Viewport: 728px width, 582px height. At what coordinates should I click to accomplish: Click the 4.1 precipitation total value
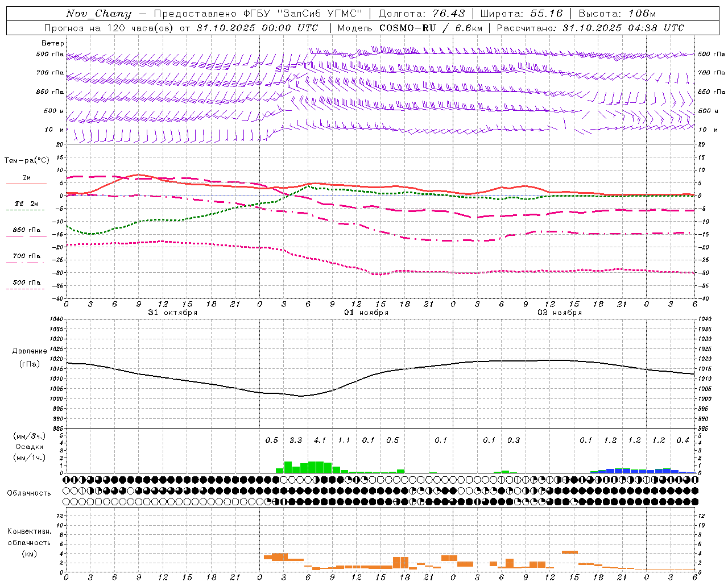click(320, 440)
